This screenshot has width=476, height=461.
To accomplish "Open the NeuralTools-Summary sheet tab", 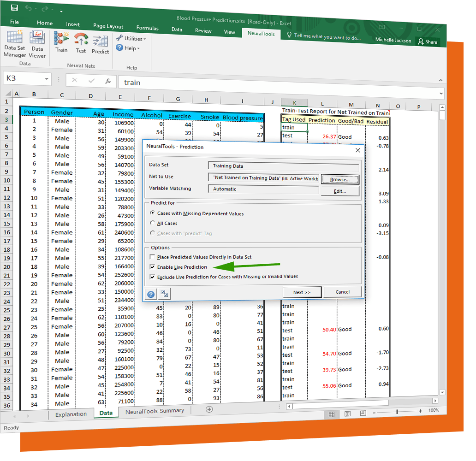I will [155, 411].
